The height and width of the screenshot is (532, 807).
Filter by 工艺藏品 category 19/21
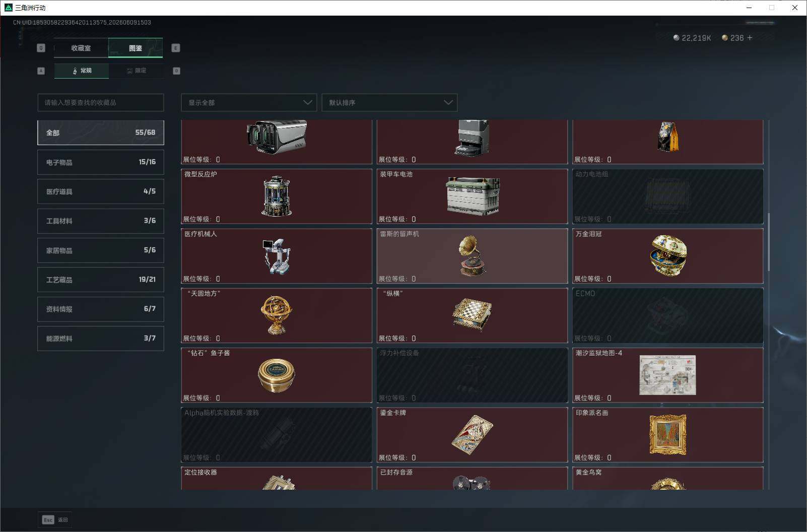101,280
